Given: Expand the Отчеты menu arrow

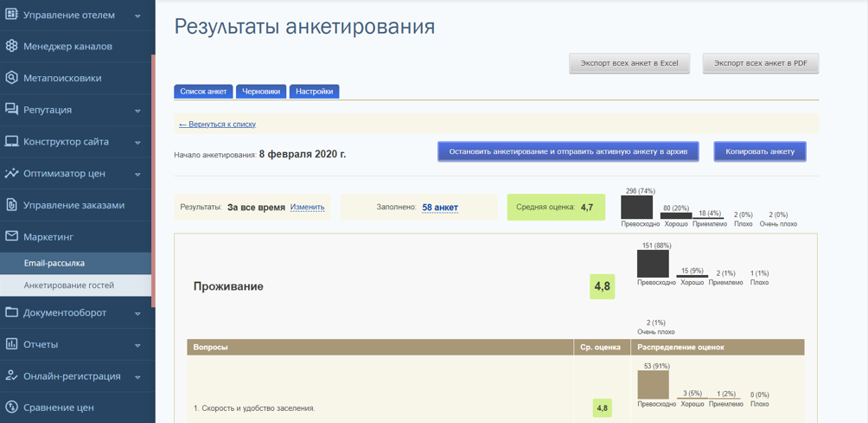Looking at the screenshot, I should pyautogui.click(x=137, y=345).
